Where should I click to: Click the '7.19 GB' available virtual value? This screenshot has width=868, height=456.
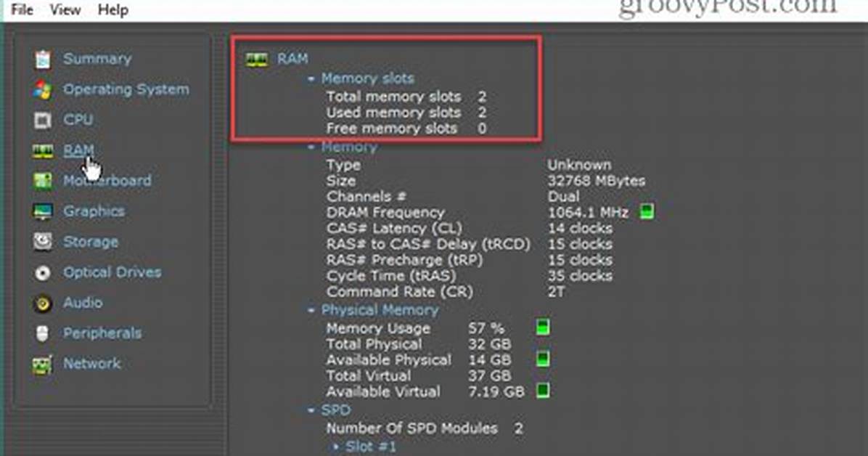496,391
